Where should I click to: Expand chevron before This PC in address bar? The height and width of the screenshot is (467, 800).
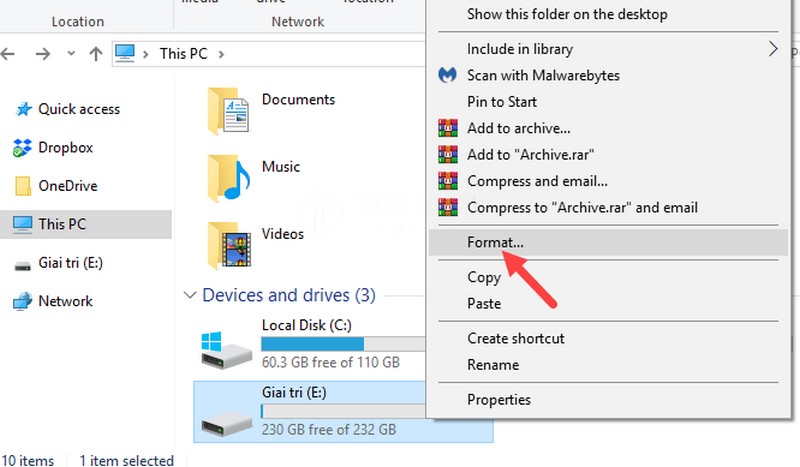[x=146, y=54]
